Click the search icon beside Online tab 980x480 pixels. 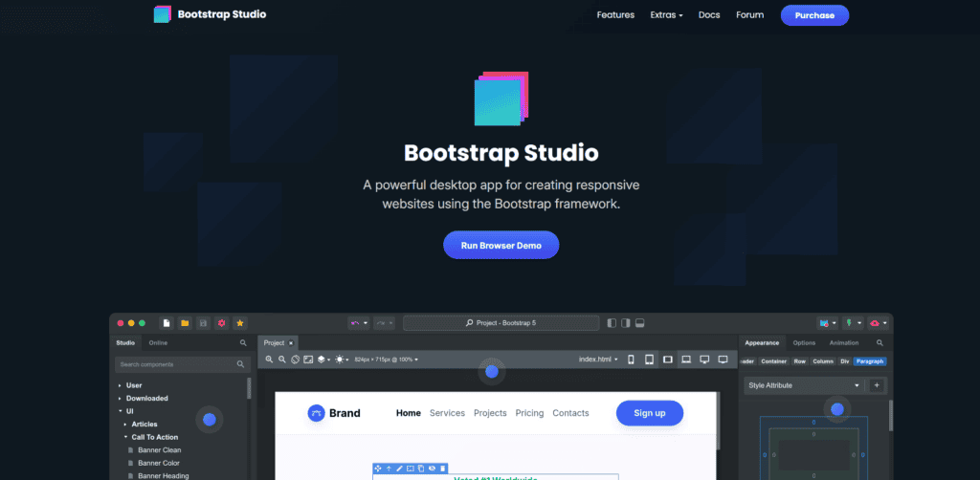(x=243, y=342)
